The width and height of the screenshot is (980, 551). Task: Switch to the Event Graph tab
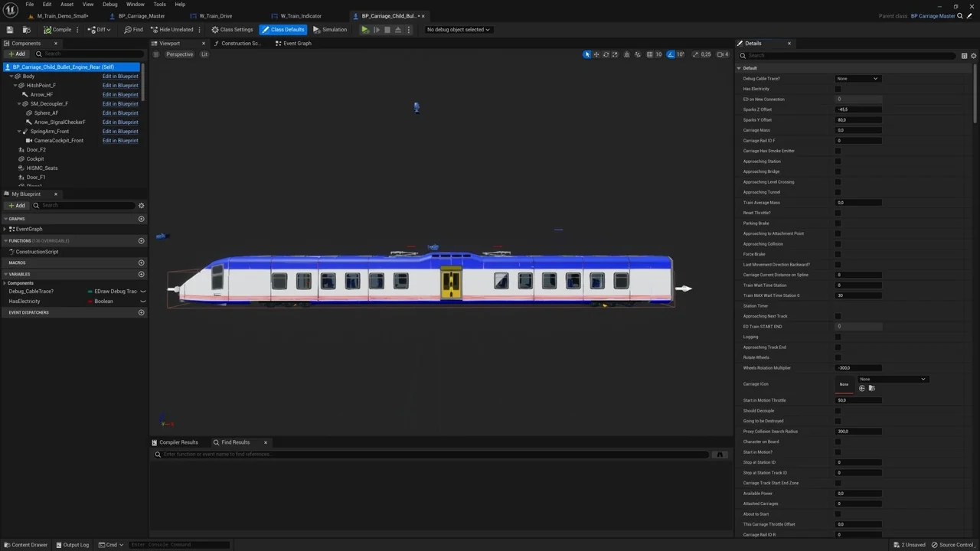(x=294, y=43)
